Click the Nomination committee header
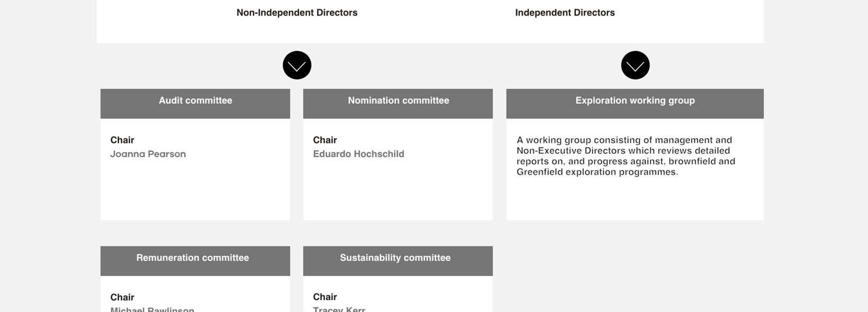Viewport: 868px width, 312px height. 398,101
